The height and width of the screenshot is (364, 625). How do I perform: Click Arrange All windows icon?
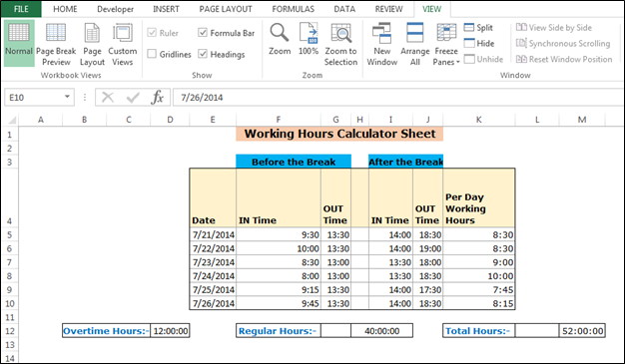(415, 44)
